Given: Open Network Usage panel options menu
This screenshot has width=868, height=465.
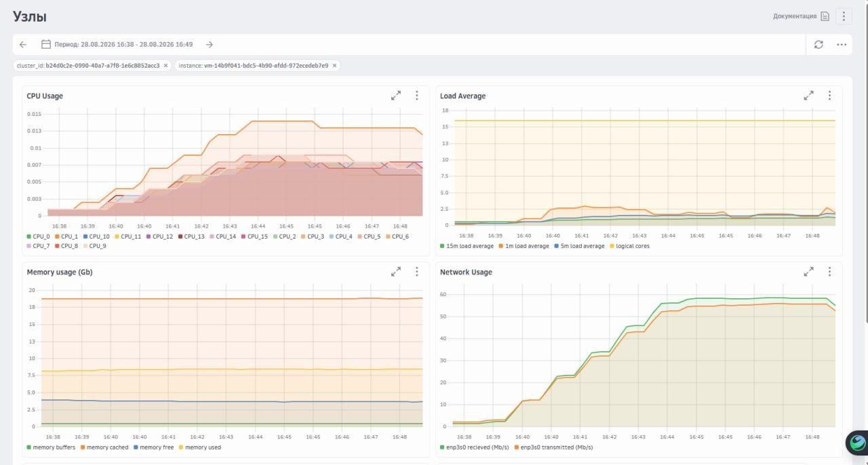Looking at the screenshot, I should 829,272.
